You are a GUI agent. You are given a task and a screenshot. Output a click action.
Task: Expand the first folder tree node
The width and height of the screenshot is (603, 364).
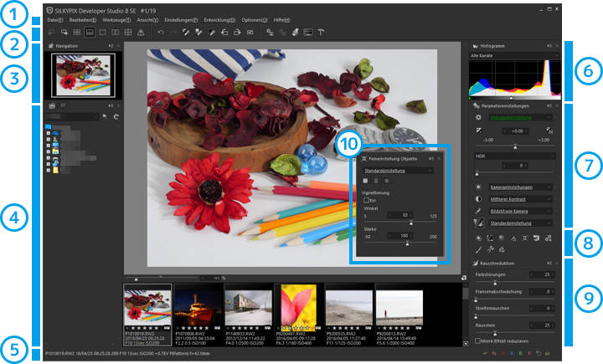tap(47, 134)
